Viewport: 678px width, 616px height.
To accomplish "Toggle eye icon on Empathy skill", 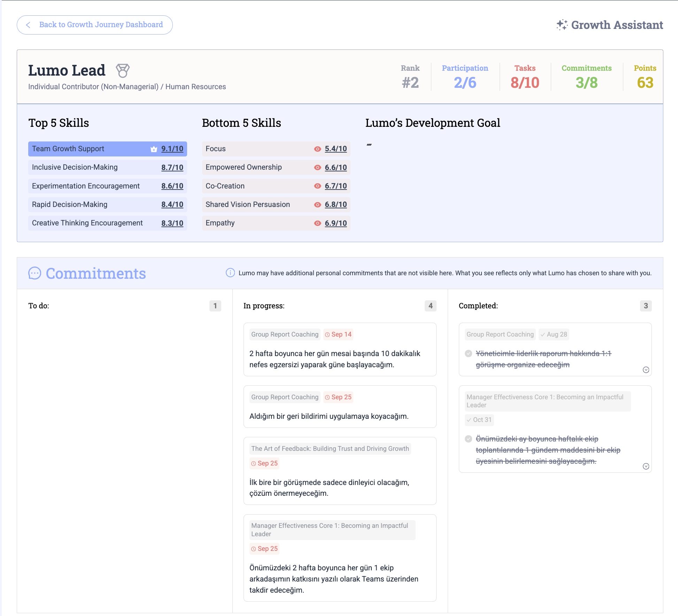I will 317,223.
